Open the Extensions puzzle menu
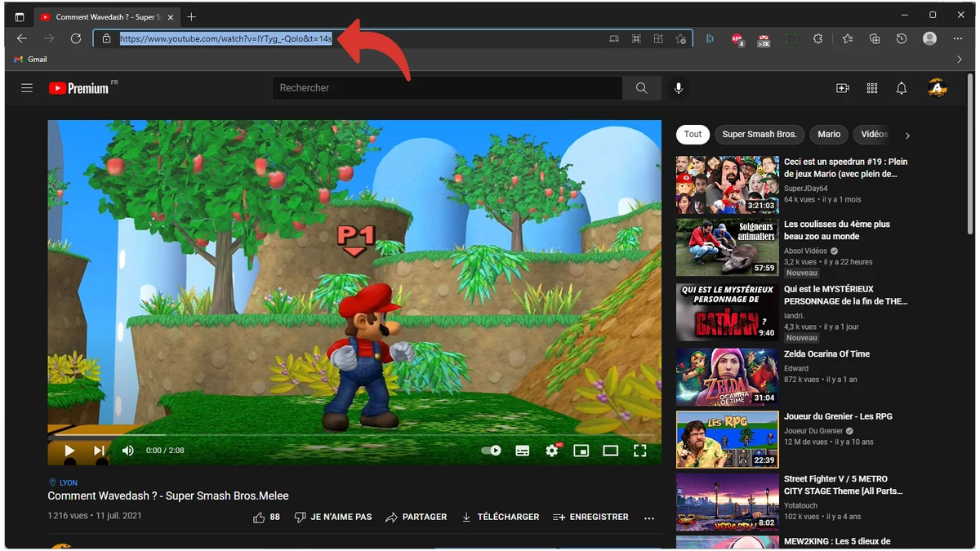Image resolution: width=980 pixels, height=551 pixels. [x=818, y=38]
